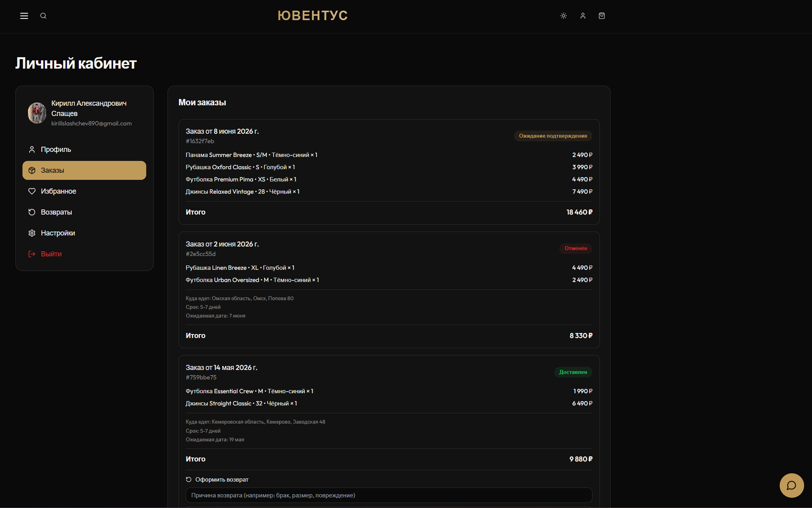Select item Панама Summer Breeze
Viewport: 812px width, 508px height.
(x=251, y=155)
